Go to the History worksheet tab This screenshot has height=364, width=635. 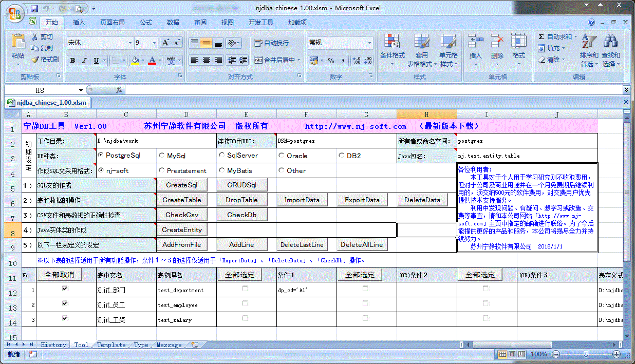click(53, 345)
